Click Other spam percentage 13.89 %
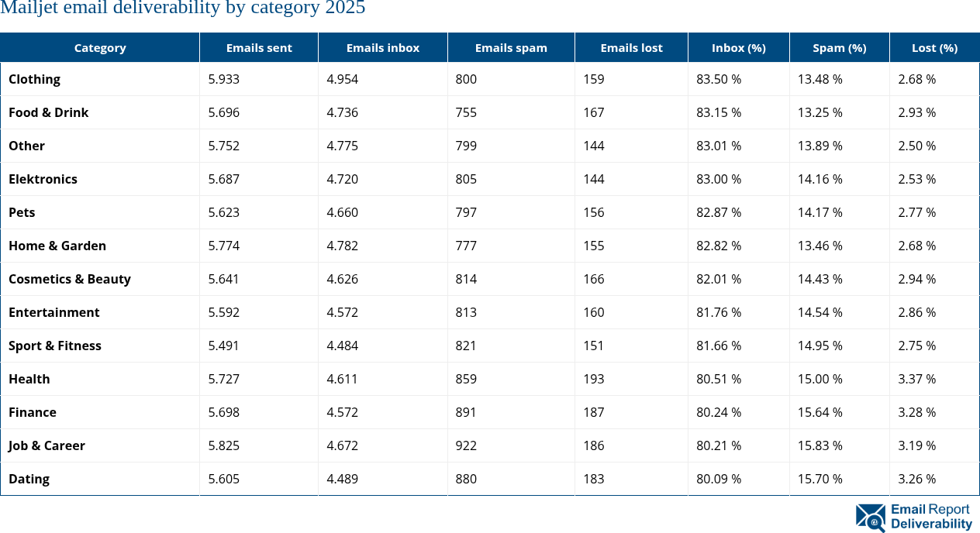Screen dimensions: 980x533 point(820,146)
